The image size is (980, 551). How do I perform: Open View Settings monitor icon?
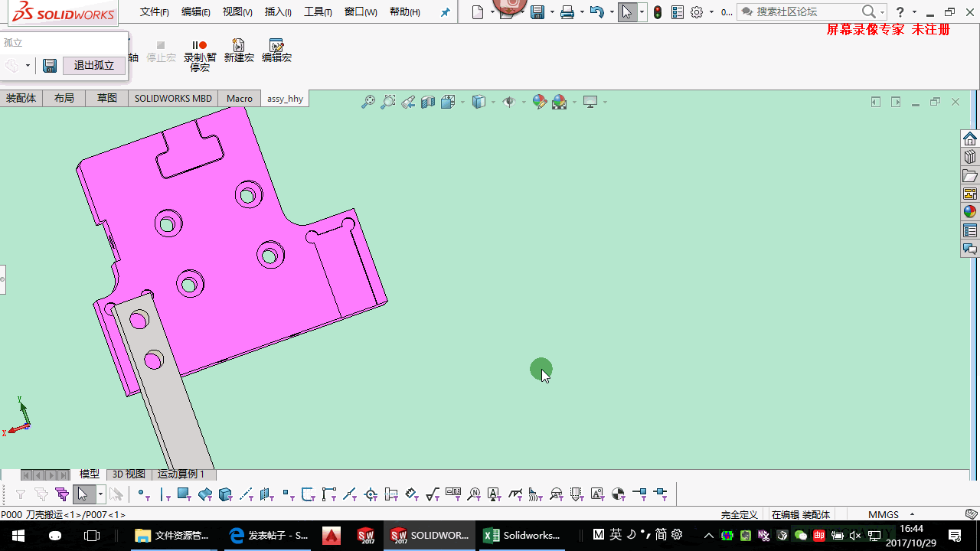590,102
